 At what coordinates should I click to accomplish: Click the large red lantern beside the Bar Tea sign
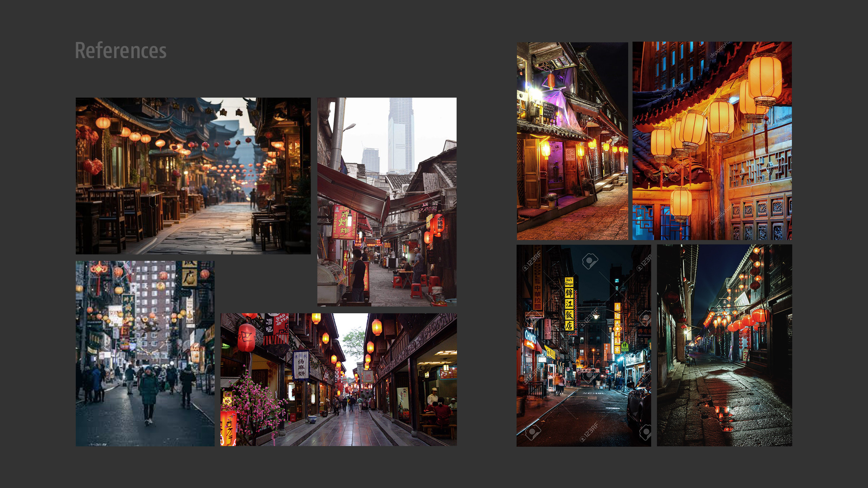point(247,338)
